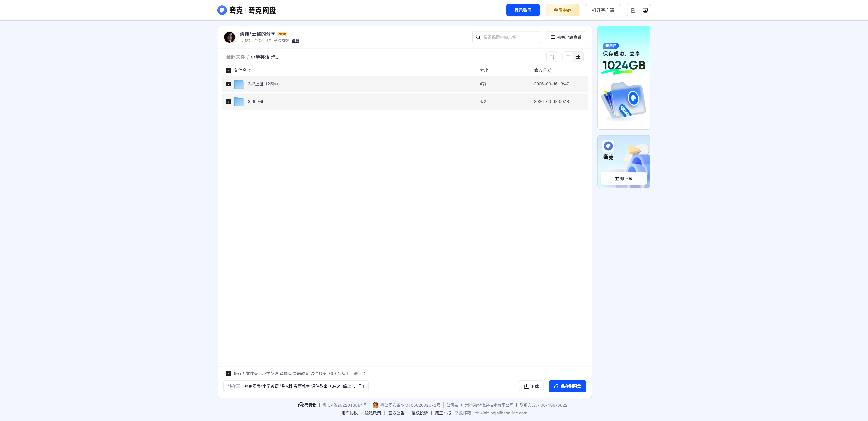This screenshot has width=868, height=421.
Task: Toggle the select-all 文件名 checkbox
Action: tap(229, 70)
